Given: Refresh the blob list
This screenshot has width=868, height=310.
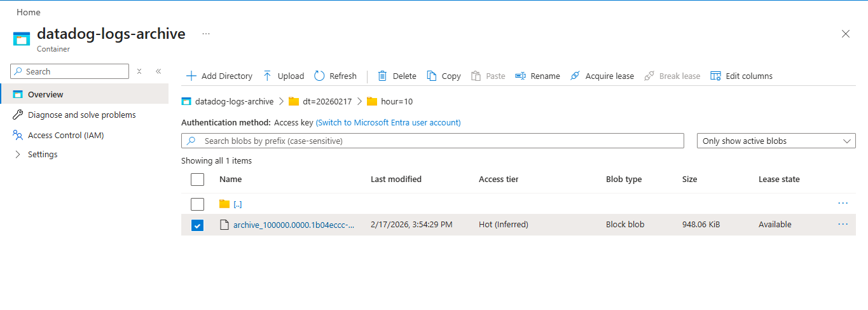Looking at the screenshot, I should pos(335,76).
